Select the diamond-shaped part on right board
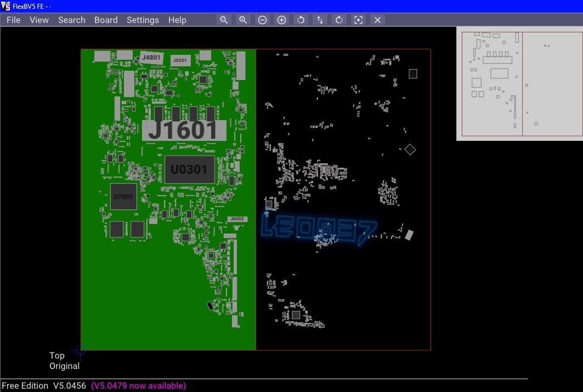The height and width of the screenshot is (392, 583). coord(410,150)
